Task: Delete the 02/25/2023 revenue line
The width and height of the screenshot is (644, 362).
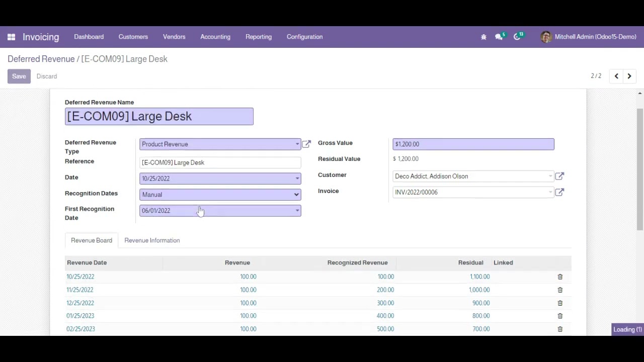Action: tap(560, 329)
